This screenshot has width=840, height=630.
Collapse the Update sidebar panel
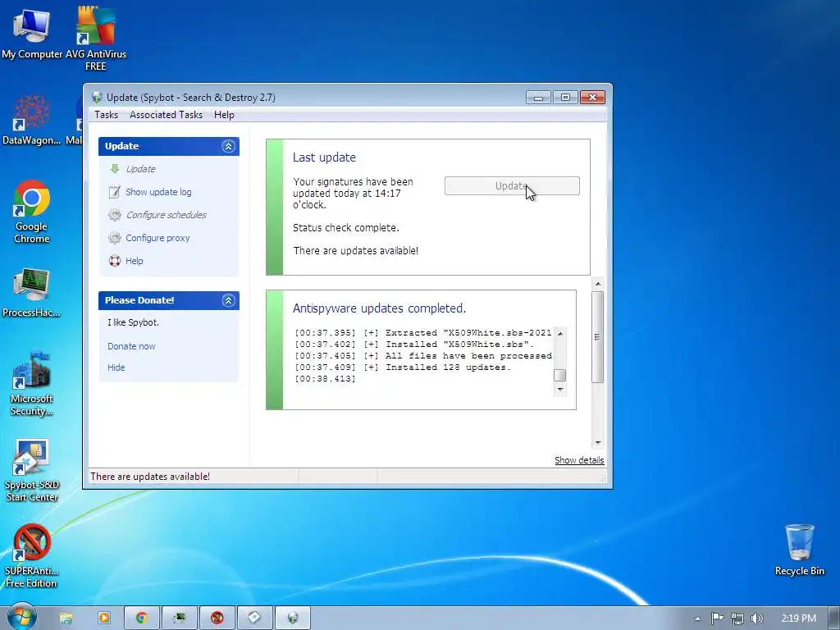click(x=228, y=146)
